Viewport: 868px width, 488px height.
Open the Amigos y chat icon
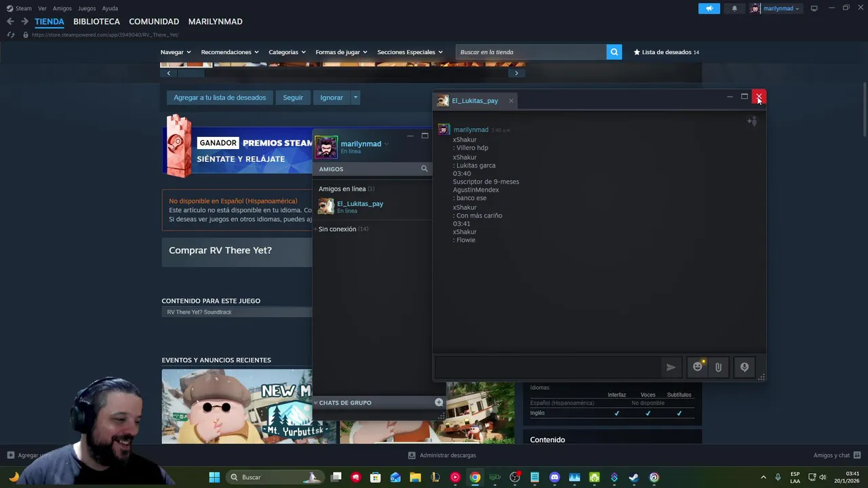pyautogui.click(x=857, y=455)
